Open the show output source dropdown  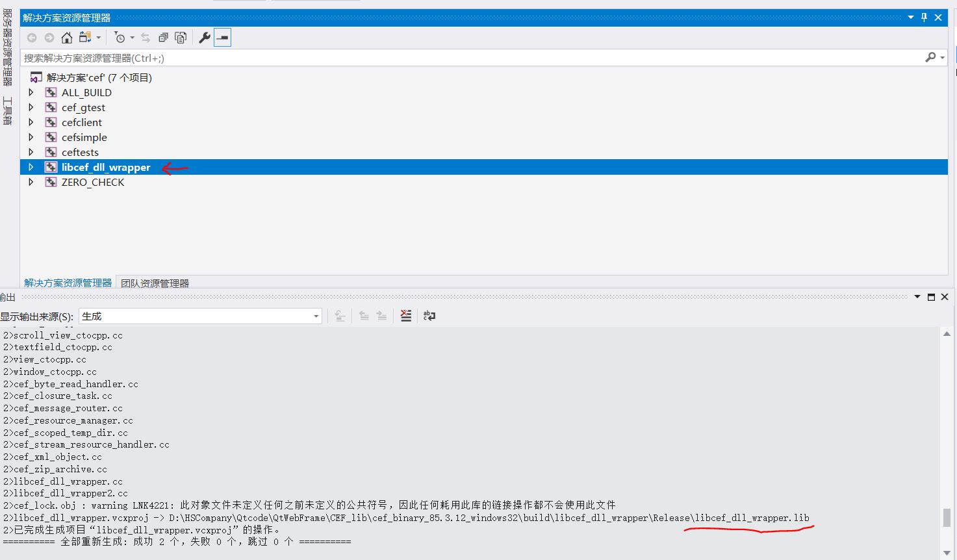point(316,316)
